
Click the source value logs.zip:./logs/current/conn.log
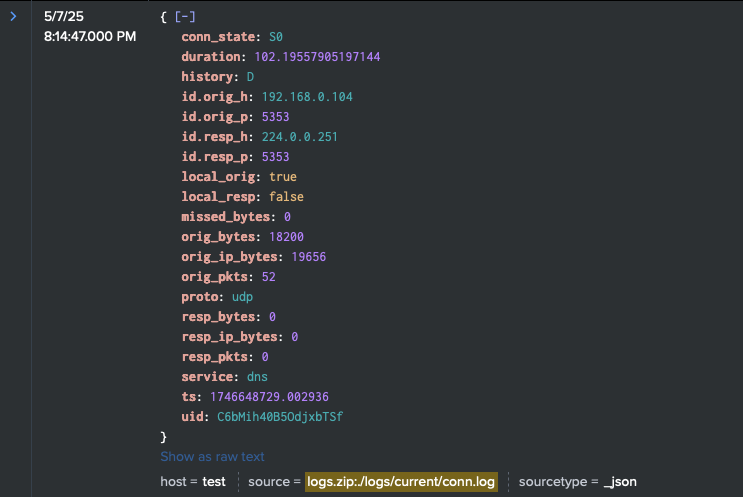coord(401,482)
